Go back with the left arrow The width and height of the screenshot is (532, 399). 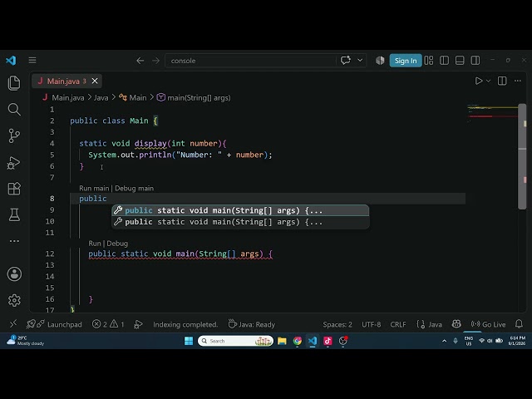pos(140,61)
